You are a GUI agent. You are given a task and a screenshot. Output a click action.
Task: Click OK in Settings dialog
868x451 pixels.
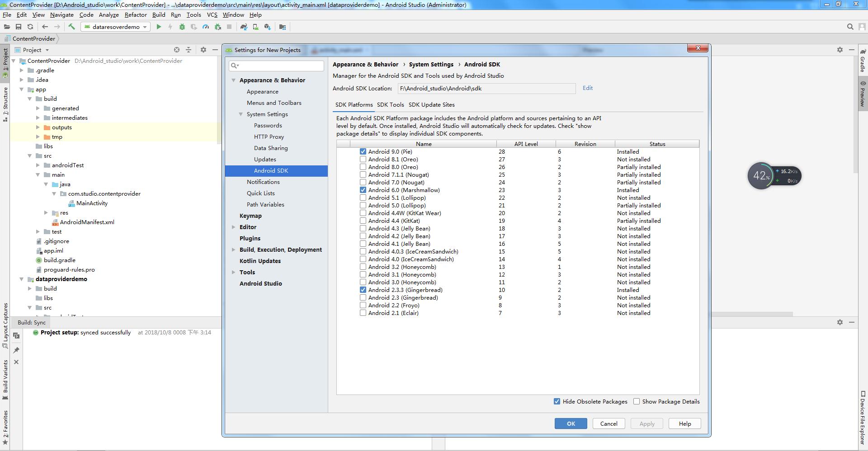click(571, 423)
